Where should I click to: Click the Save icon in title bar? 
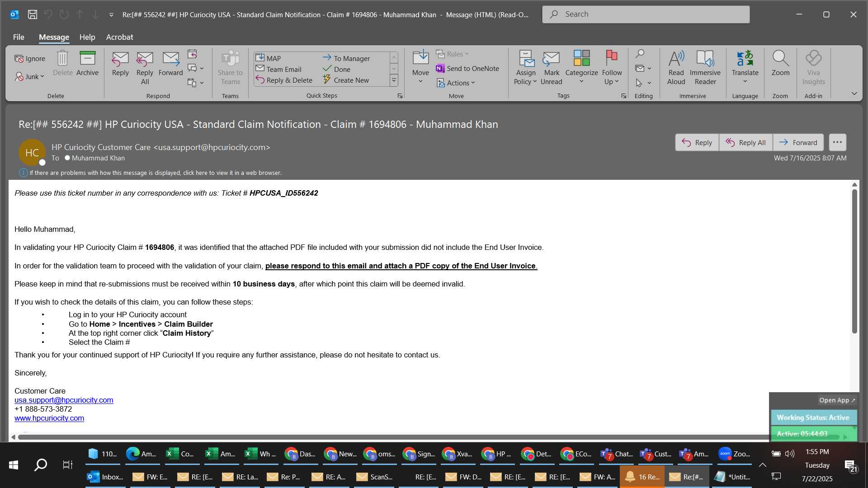pyautogui.click(x=32, y=14)
